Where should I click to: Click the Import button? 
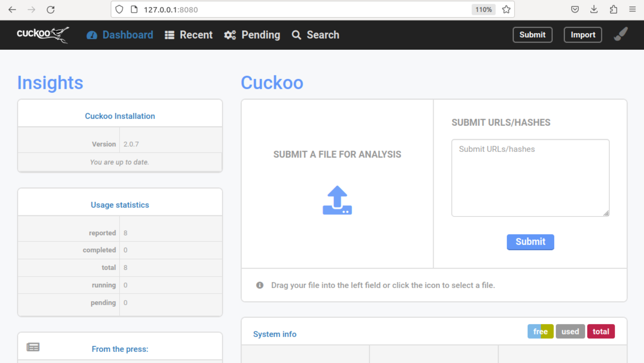583,34
